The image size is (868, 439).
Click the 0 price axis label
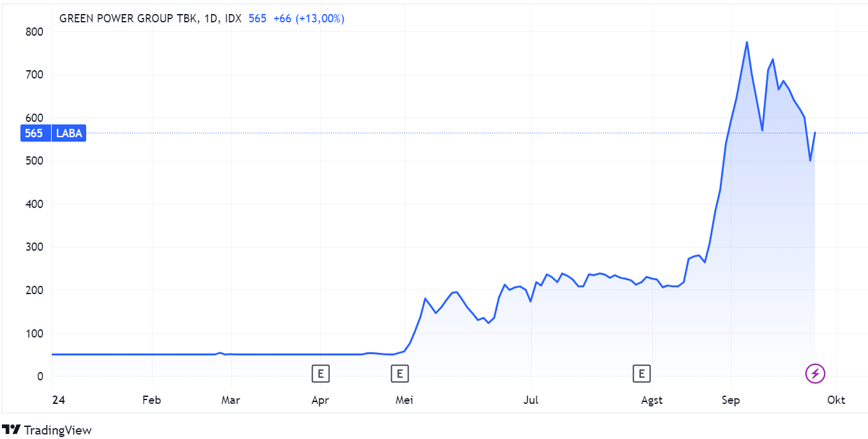[x=40, y=376]
